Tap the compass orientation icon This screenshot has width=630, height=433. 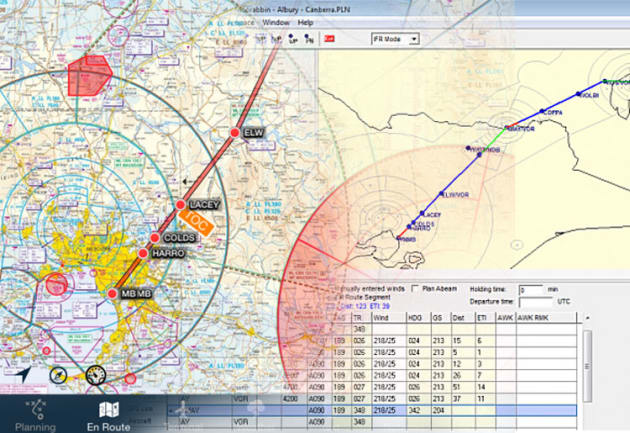(59, 376)
